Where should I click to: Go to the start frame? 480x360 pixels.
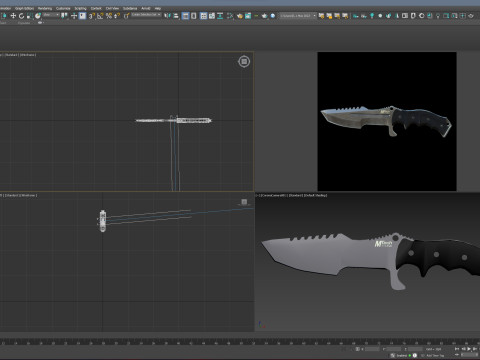[457, 349]
